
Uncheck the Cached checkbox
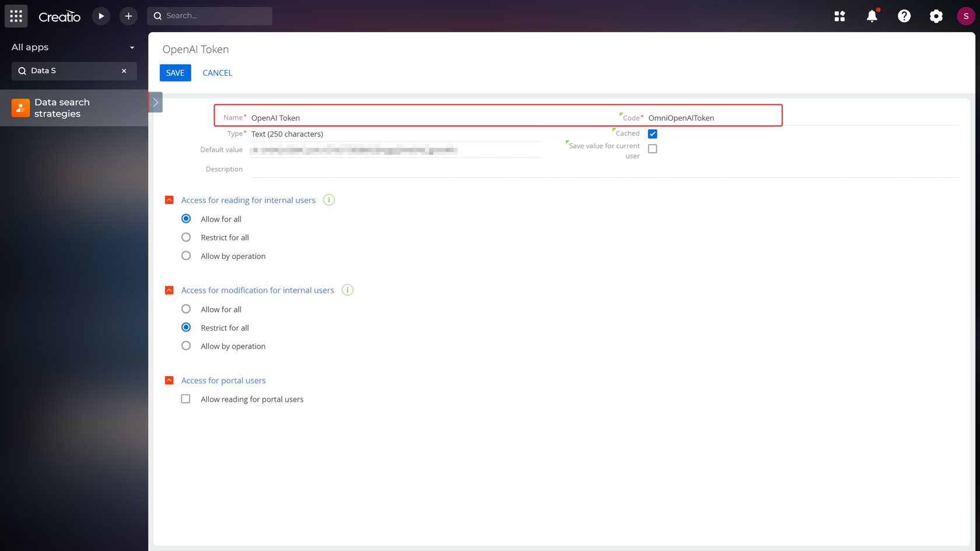point(652,134)
